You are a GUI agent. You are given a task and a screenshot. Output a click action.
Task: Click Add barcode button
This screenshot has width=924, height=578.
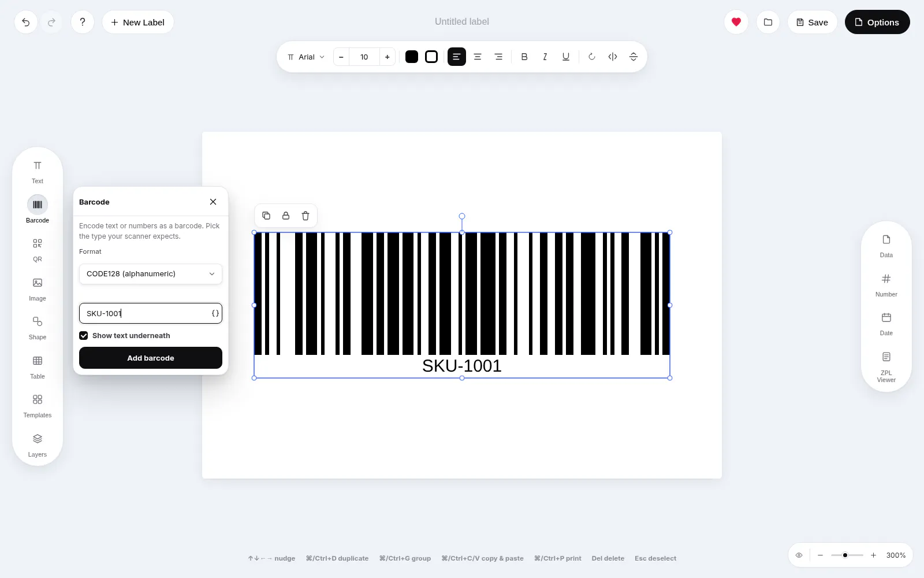pos(151,358)
